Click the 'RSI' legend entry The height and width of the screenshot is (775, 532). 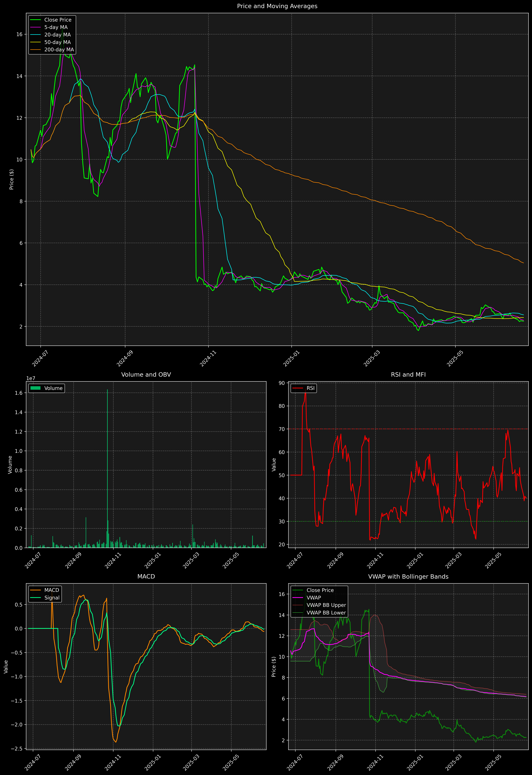pos(304,388)
